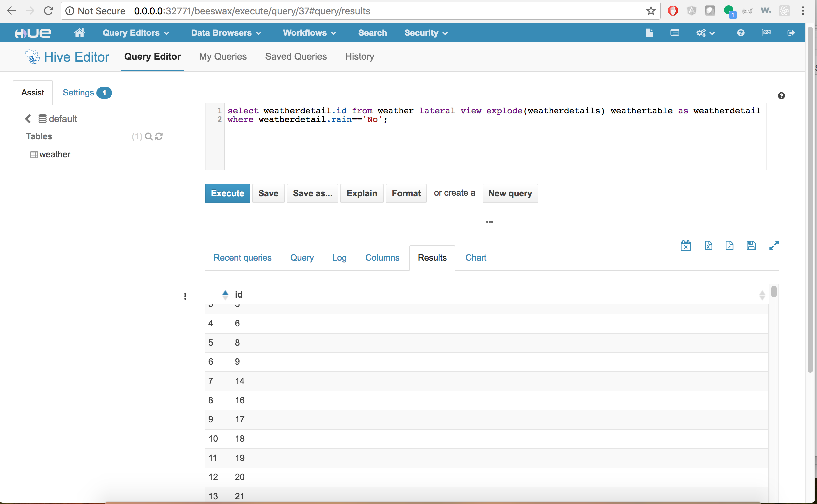Sort results by id column arrows
The image size is (817, 504).
coord(762,295)
